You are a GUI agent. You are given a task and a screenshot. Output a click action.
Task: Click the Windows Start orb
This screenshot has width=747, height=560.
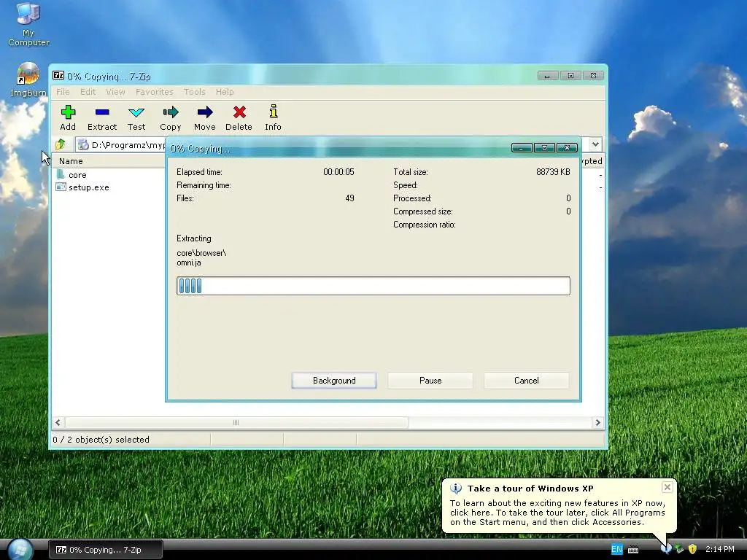[x=20, y=549]
